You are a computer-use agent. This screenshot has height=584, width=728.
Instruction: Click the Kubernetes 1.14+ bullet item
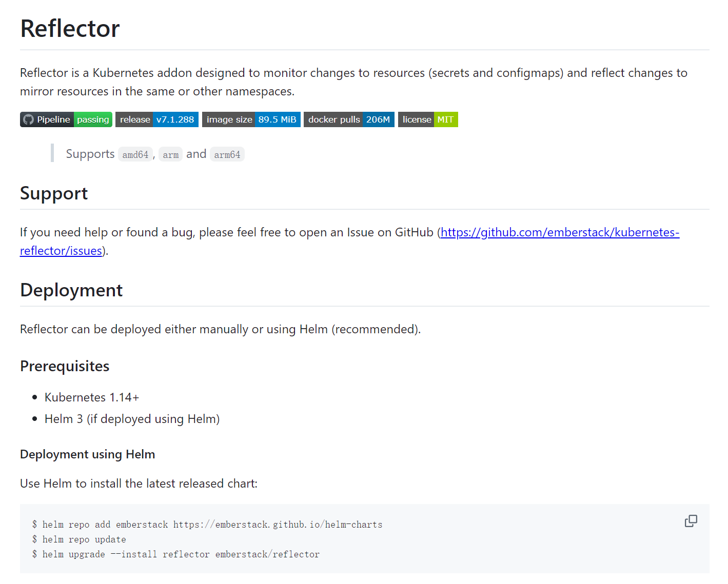click(92, 397)
